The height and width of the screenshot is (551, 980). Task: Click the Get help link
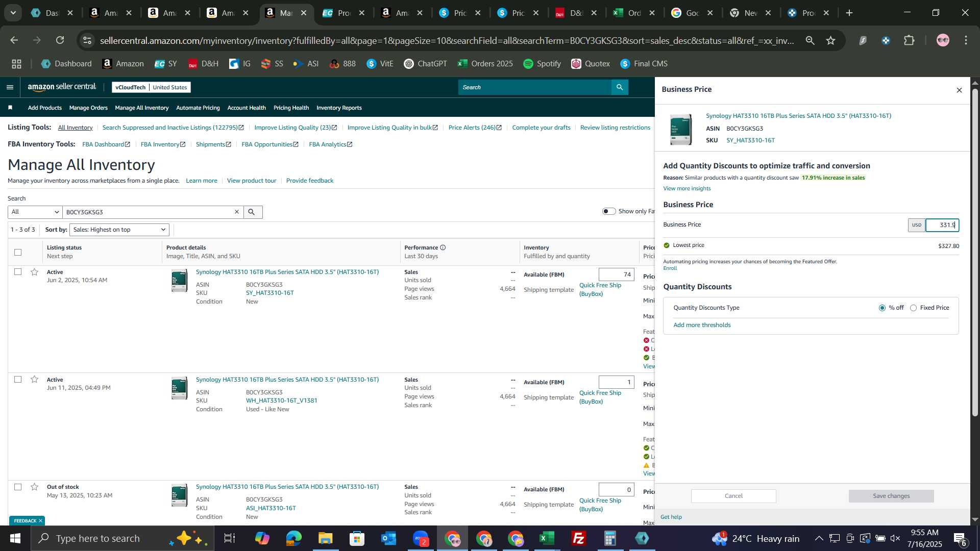(x=671, y=517)
